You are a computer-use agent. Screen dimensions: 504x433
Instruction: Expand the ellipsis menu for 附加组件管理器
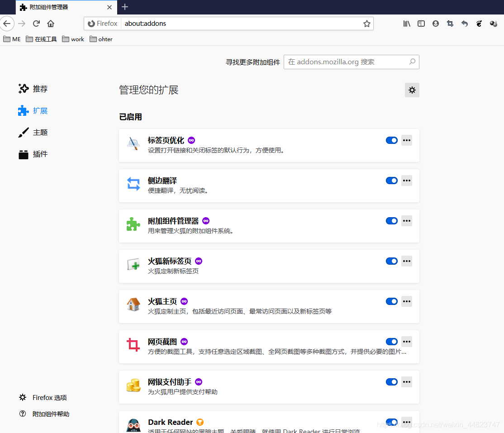(x=407, y=221)
